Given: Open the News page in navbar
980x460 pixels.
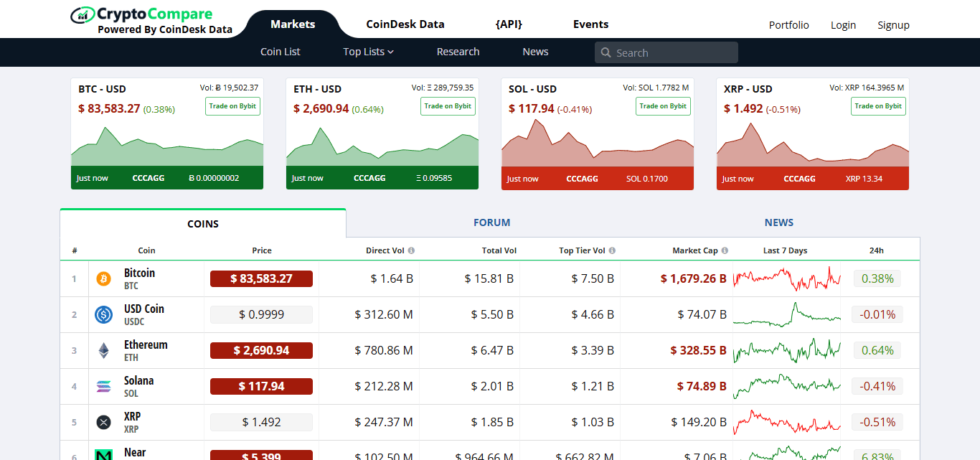Looking at the screenshot, I should pyautogui.click(x=535, y=52).
